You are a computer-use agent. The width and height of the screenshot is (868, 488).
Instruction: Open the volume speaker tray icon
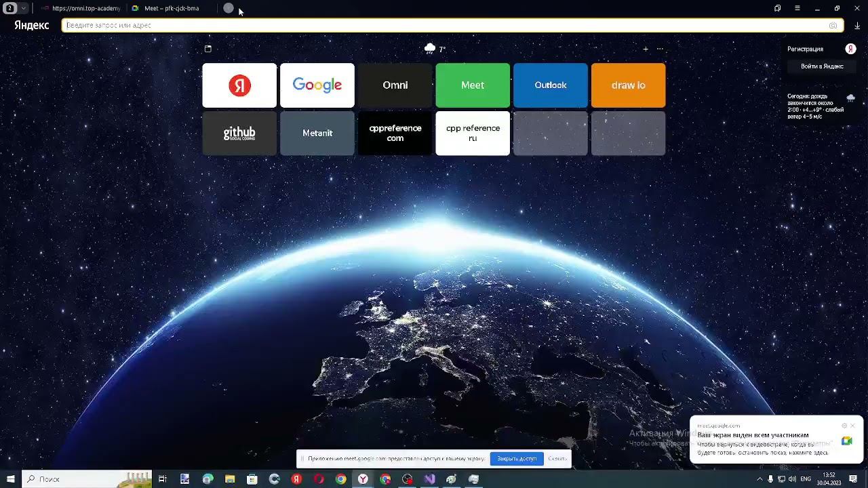click(792, 479)
